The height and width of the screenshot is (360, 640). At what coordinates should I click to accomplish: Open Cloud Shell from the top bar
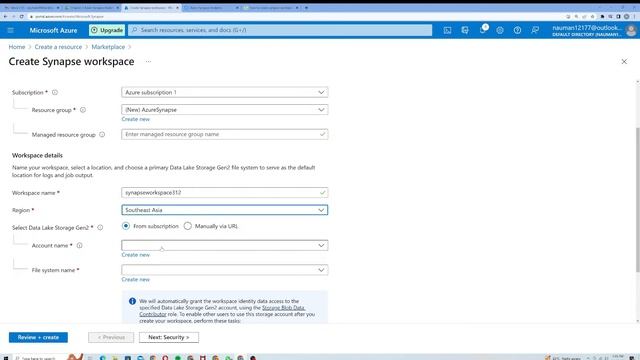[447, 30]
